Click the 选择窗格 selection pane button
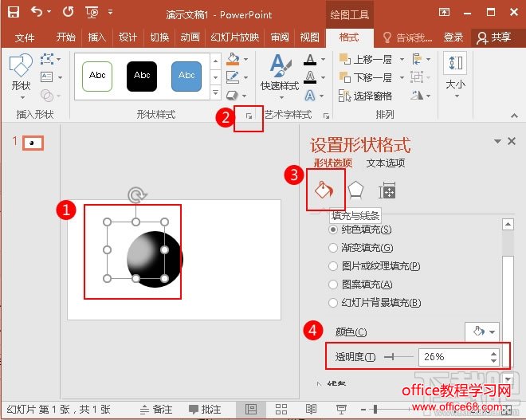This screenshot has width=526, height=420. coord(366,96)
